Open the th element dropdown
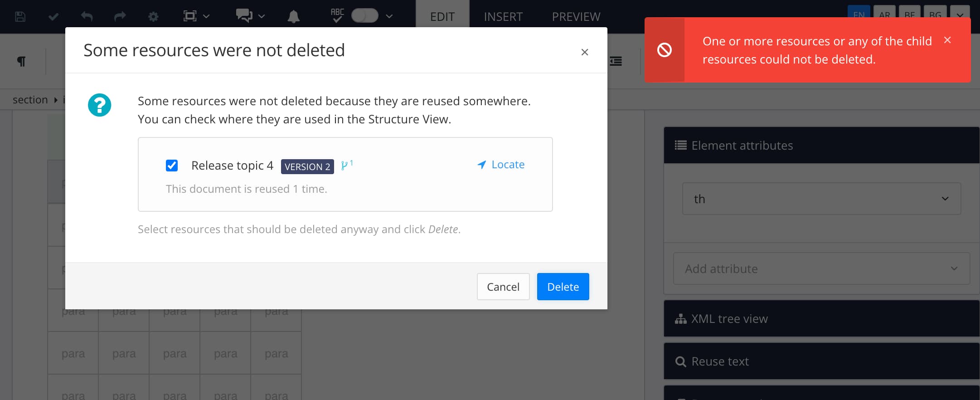The height and width of the screenshot is (400, 980). 821,199
